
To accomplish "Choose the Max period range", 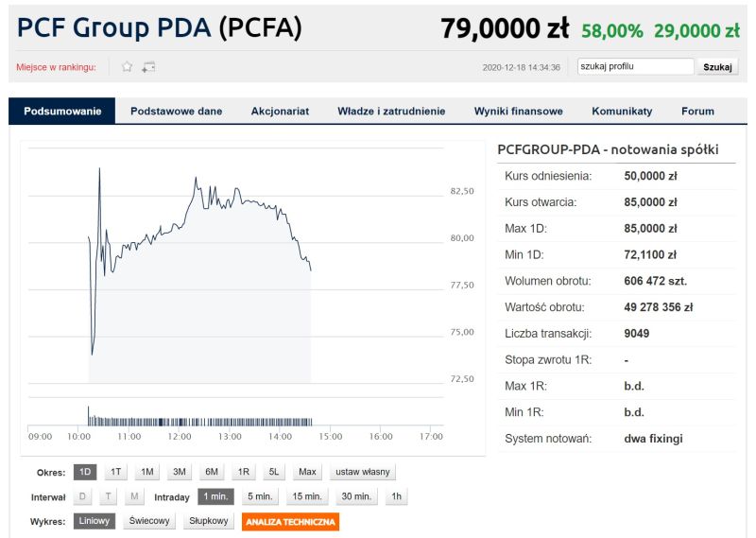I will click(x=307, y=472).
